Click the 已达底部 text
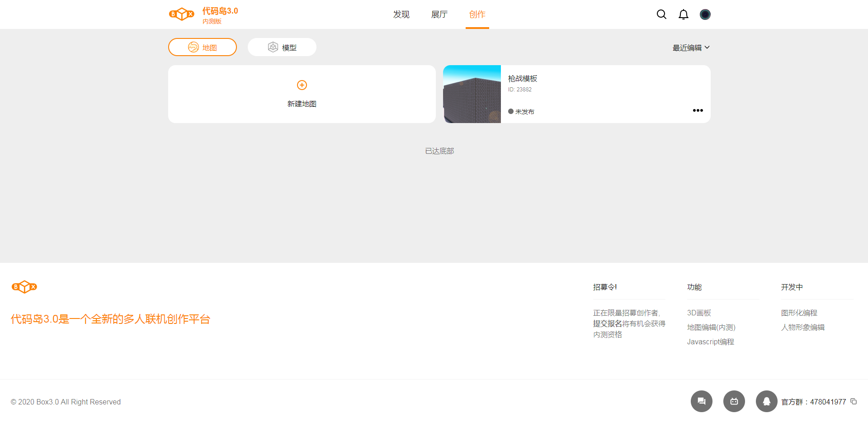This screenshot has height=423, width=868. (x=439, y=151)
